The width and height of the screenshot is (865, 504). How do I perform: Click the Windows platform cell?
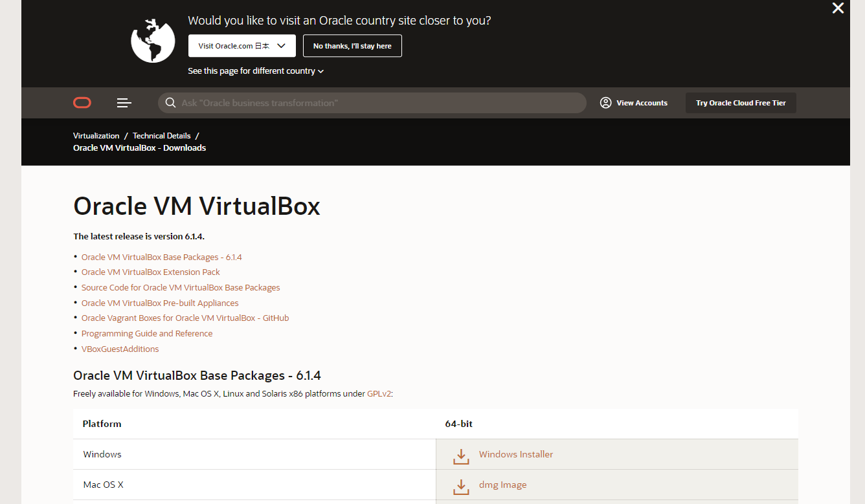254,454
